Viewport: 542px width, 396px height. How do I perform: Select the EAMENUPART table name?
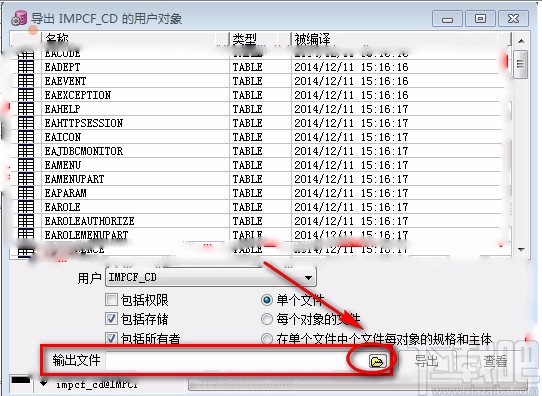74,179
